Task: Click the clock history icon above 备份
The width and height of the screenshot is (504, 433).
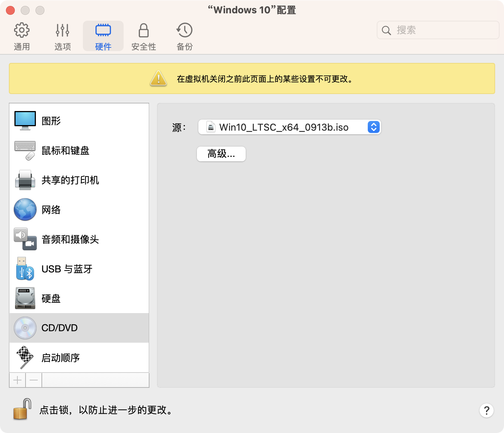Action: pos(184,30)
